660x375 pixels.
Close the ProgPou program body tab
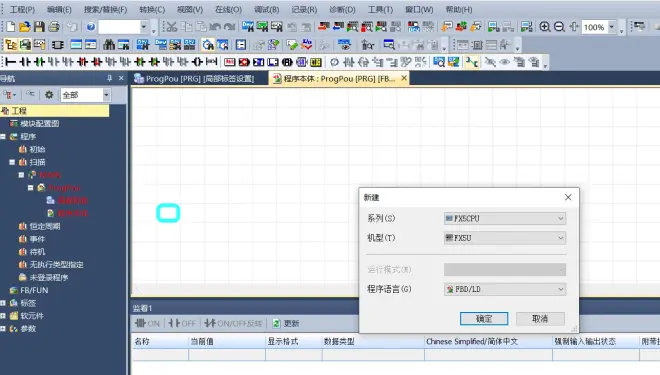(404, 78)
